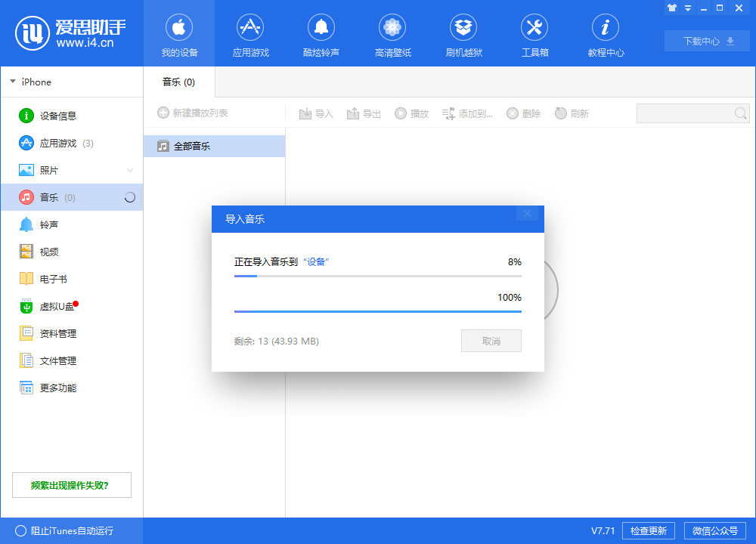This screenshot has height=544, width=756.
Task: Open the 频繁出现操作失败? link
Action: point(72,485)
